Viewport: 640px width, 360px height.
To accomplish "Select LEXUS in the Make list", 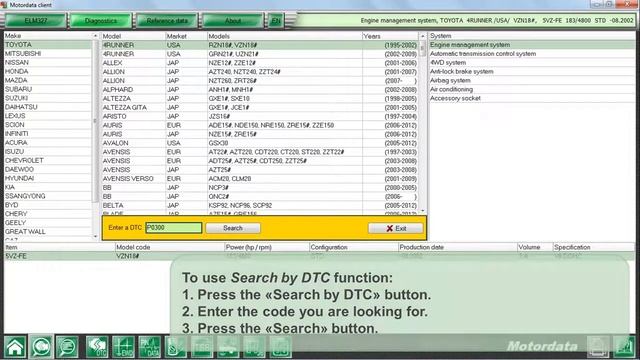I will tap(48, 116).
